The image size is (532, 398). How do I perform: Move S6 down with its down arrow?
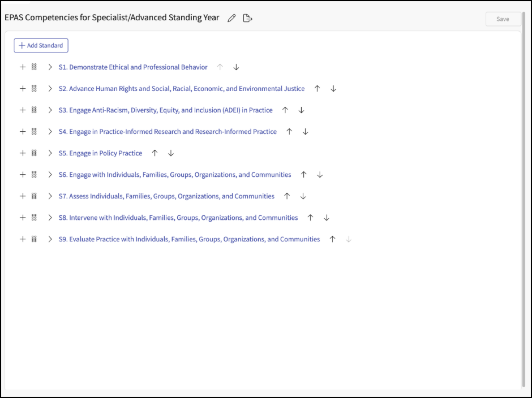[x=320, y=174]
